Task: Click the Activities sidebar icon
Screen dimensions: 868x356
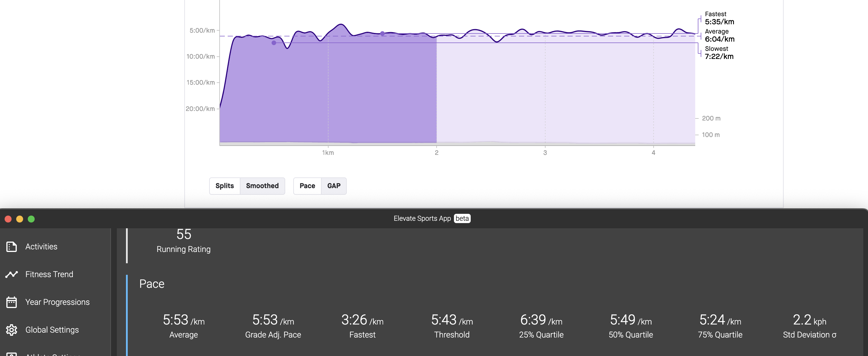Action: coord(12,246)
